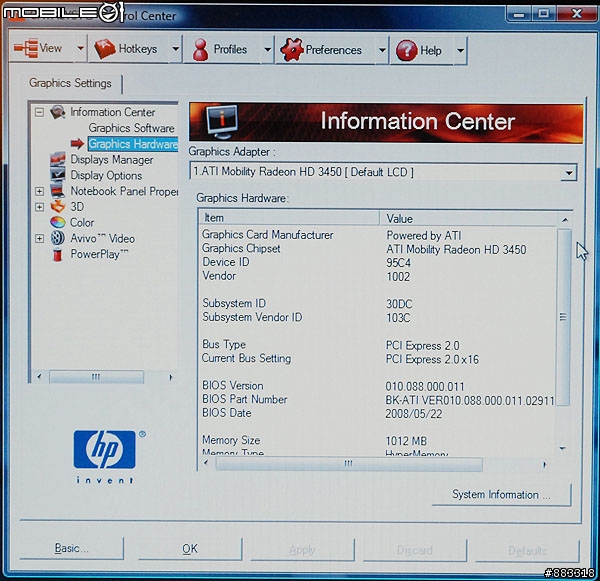Click the System Information button
The height and width of the screenshot is (581, 600).
pyautogui.click(x=501, y=495)
